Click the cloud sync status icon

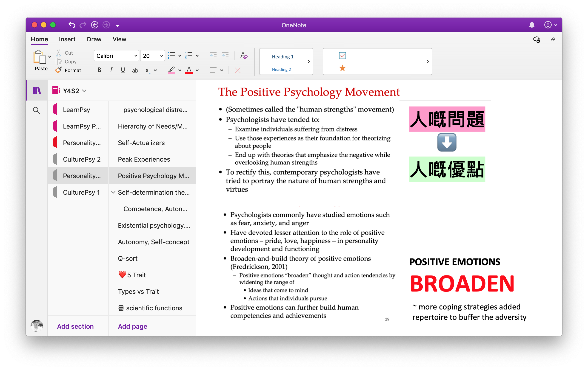click(x=537, y=39)
